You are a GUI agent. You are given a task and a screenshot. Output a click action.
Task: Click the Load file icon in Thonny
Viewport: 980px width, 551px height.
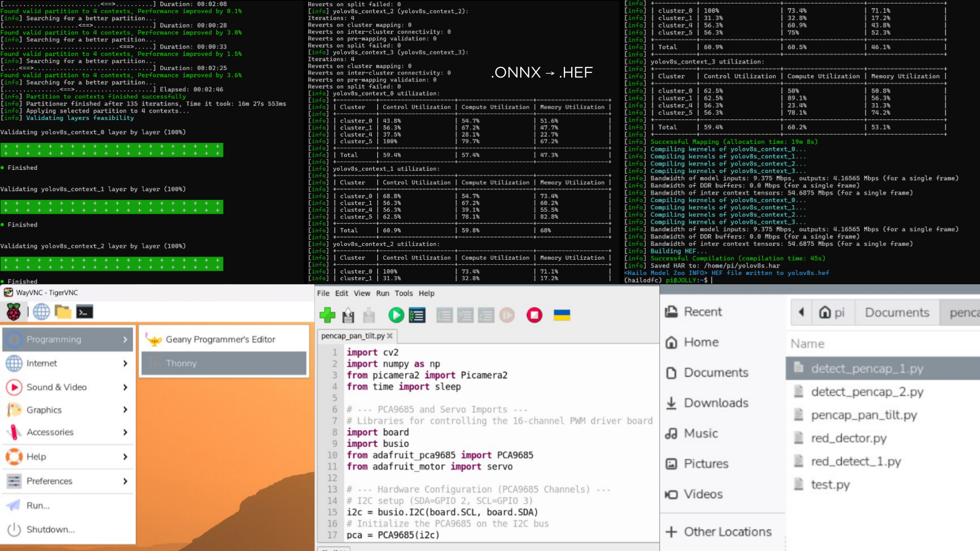tap(348, 315)
